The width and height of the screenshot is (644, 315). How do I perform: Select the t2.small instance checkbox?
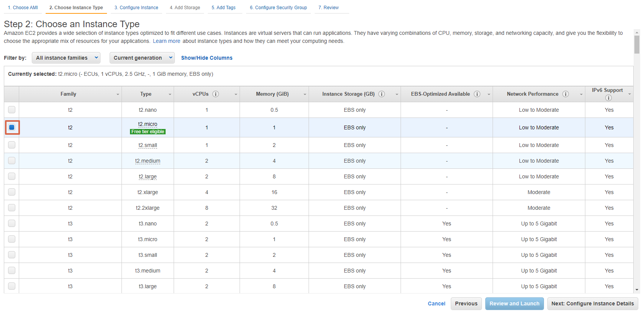point(12,145)
